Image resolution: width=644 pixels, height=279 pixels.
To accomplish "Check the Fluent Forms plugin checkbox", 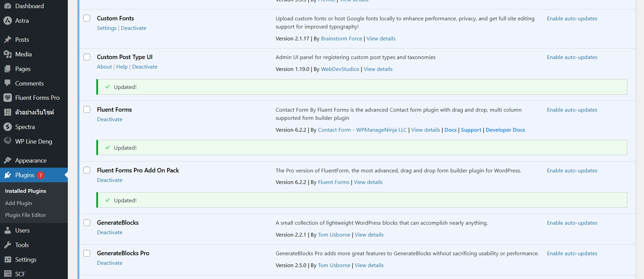I will (x=87, y=109).
